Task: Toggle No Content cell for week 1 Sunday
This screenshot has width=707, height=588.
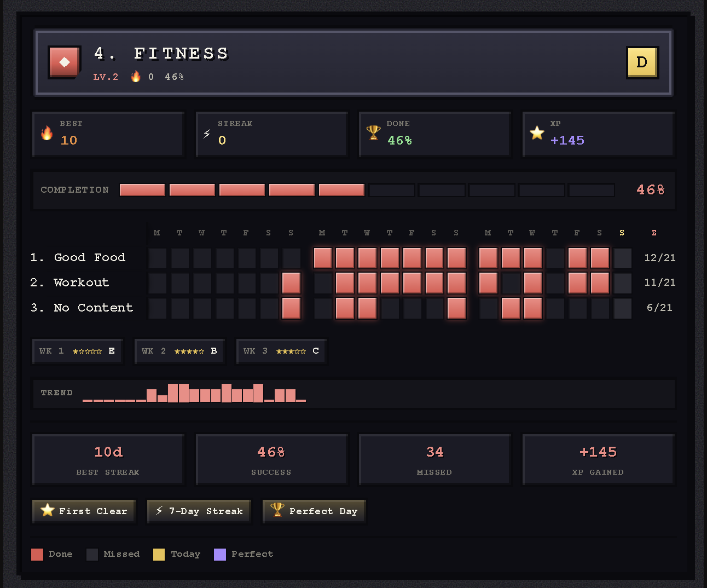Action: 291,308
